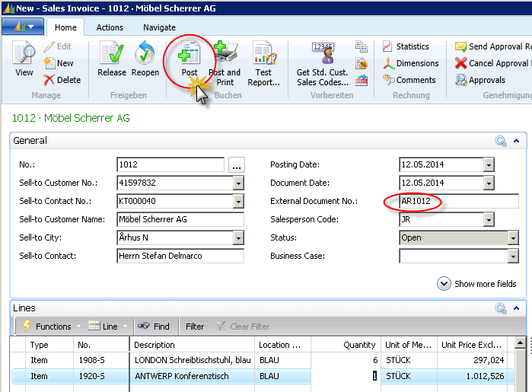Collapse the General section chevron
Screen dimensions: 532x392
[516, 141]
